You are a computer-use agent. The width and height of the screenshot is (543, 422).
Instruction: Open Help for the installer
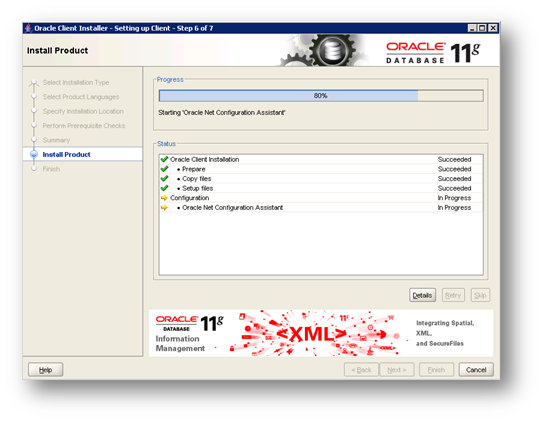[x=45, y=370]
